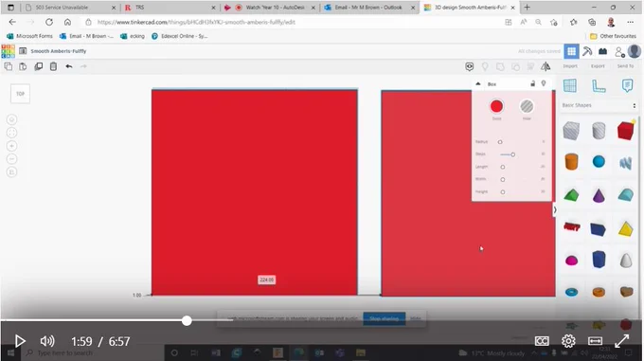Open the profile avatar menu
This screenshot has height=361, width=644.
coord(635,51)
